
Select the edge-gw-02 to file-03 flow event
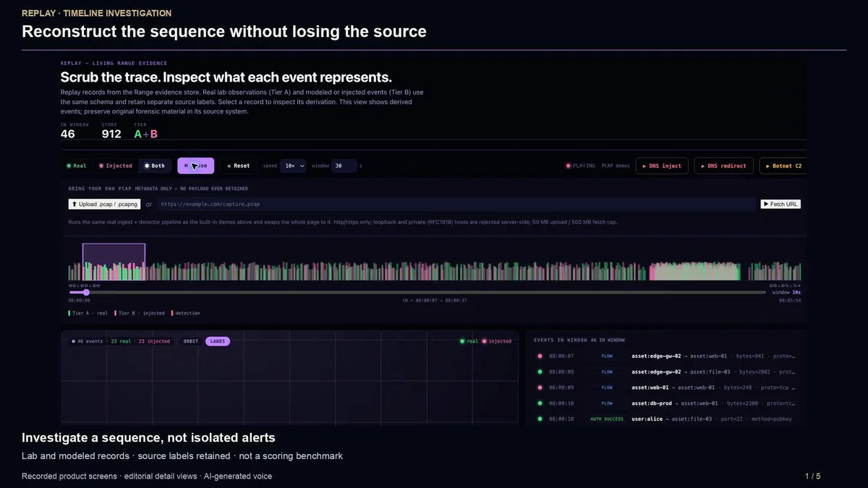tap(665, 372)
